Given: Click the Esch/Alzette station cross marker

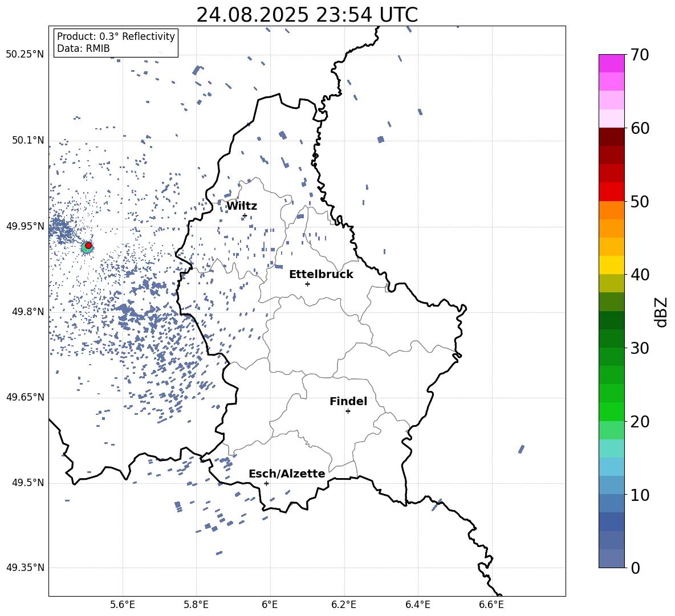Looking at the screenshot, I should pos(266,483).
